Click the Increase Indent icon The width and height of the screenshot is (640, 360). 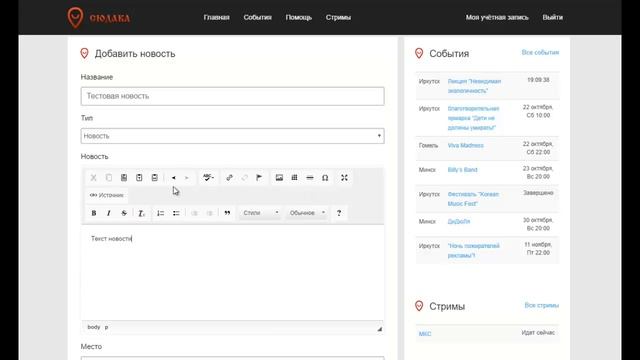coord(210,213)
